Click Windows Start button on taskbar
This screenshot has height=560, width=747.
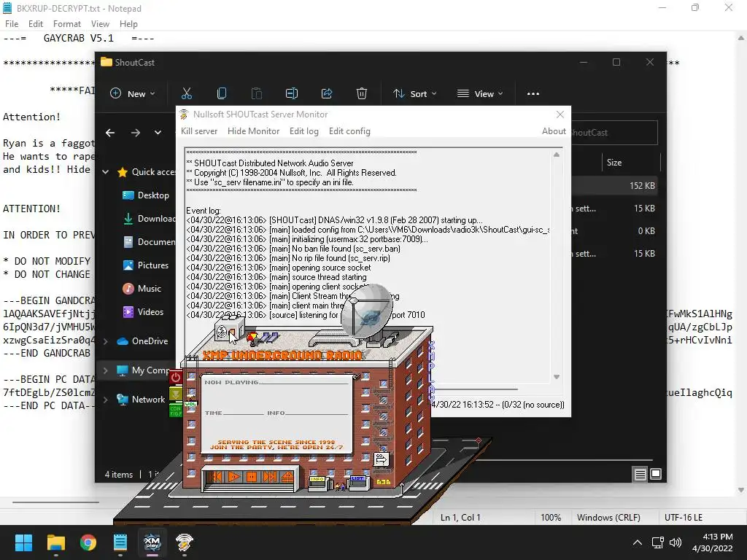coord(23,542)
